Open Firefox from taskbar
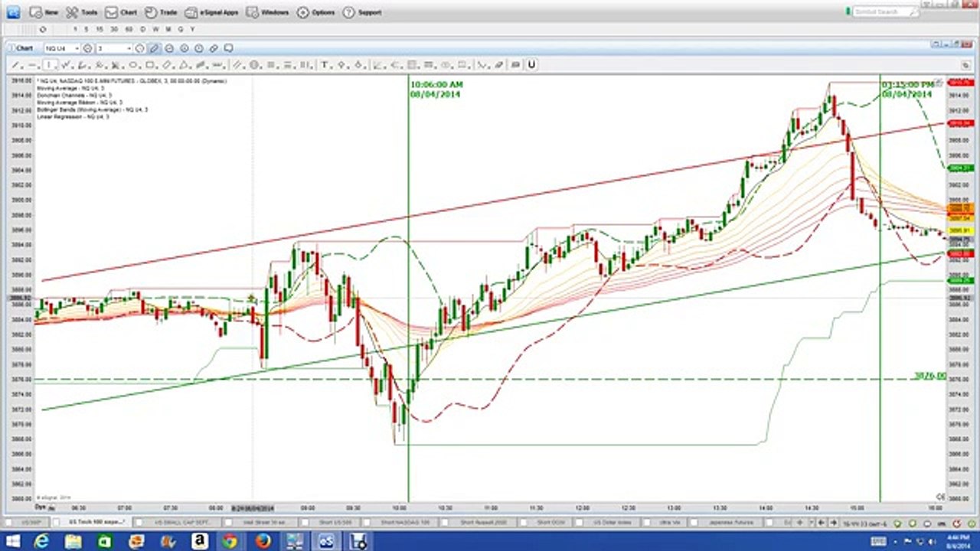The image size is (980, 551). tap(263, 541)
